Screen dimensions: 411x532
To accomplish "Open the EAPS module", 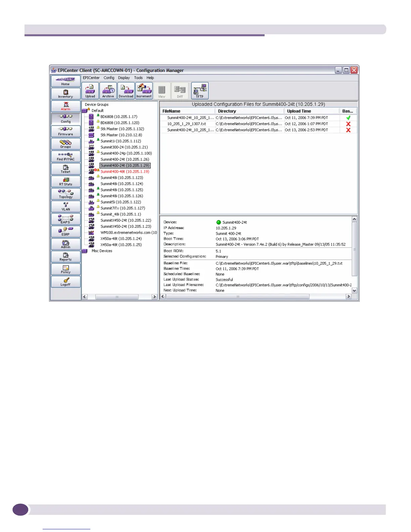I will click(x=66, y=219).
